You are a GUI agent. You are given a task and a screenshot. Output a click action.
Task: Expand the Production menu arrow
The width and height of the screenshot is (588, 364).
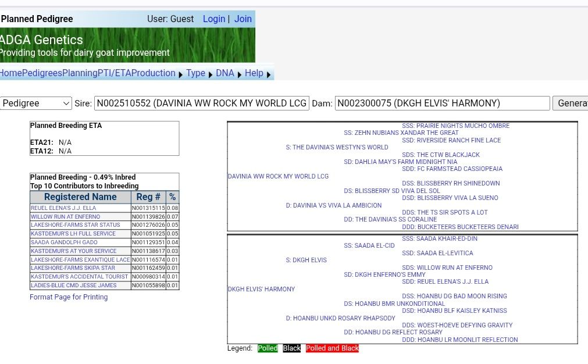(x=180, y=74)
